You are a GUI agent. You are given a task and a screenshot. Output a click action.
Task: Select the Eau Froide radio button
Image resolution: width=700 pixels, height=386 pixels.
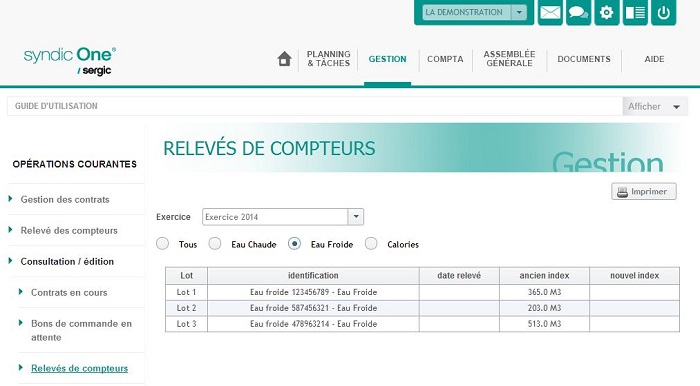tap(294, 244)
